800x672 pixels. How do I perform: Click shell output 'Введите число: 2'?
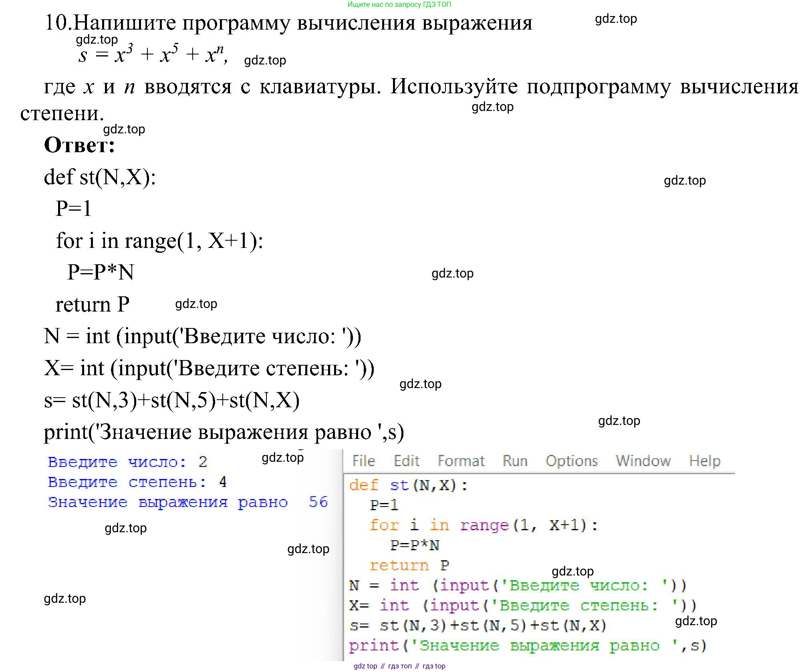127,462
